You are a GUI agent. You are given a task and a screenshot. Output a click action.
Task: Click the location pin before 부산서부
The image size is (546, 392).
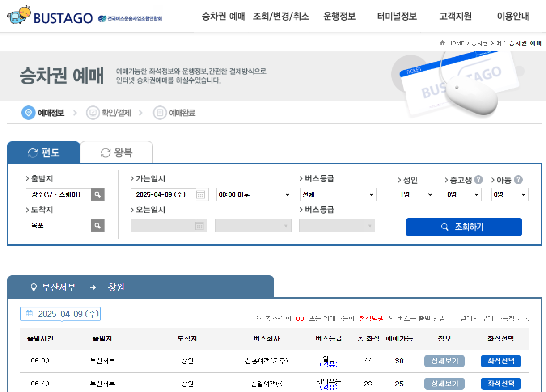[33, 287]
